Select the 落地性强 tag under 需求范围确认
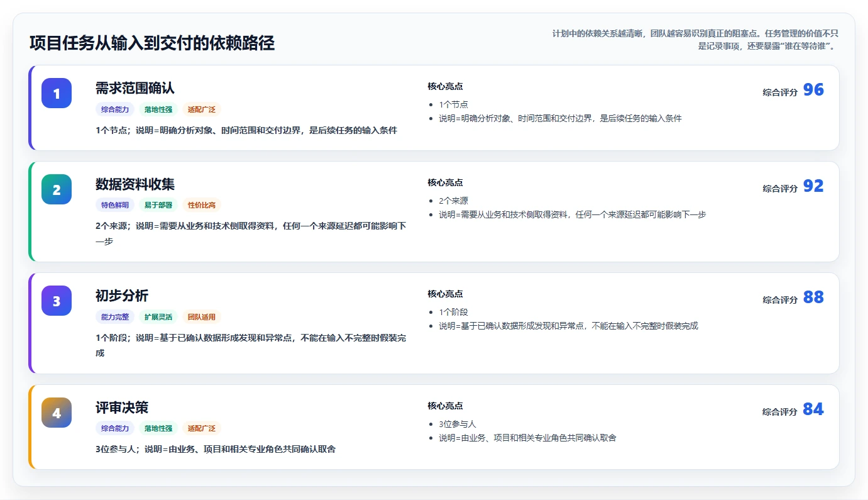 pyautogui.click(x=158, y=109)
